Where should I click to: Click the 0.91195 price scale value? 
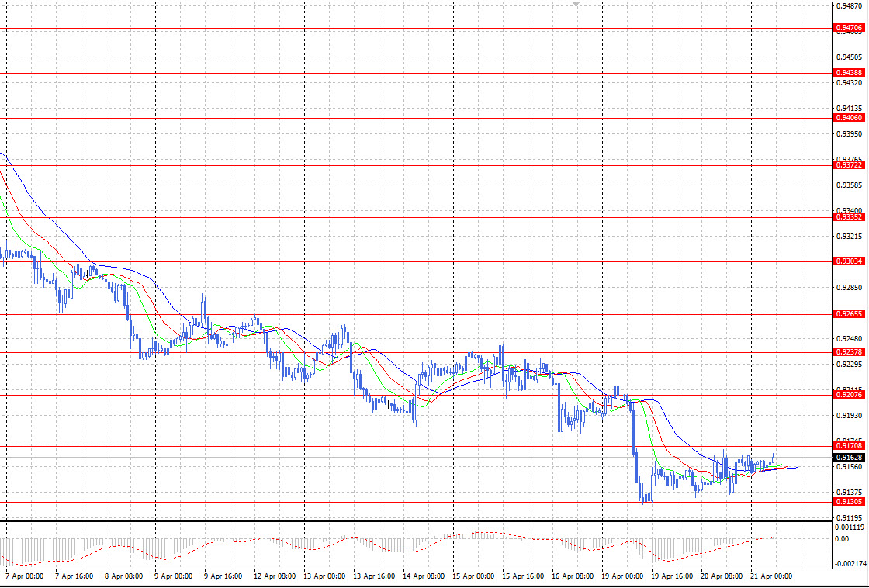coord(849,517)
